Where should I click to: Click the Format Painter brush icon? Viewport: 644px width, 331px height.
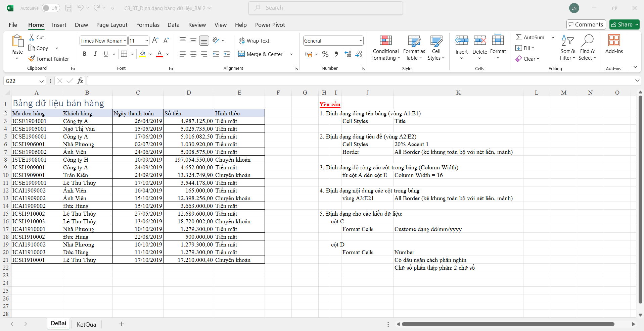[32, 59]
